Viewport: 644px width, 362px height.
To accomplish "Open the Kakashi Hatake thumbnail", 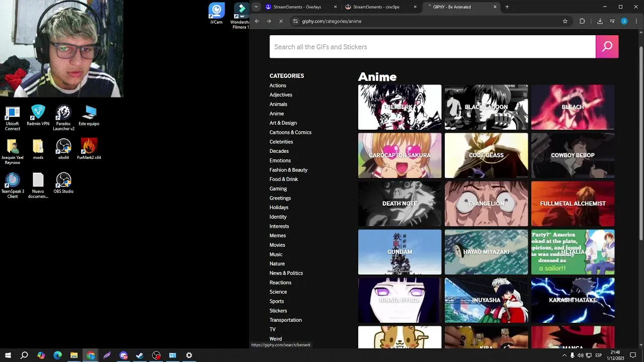I will point(573,300).
